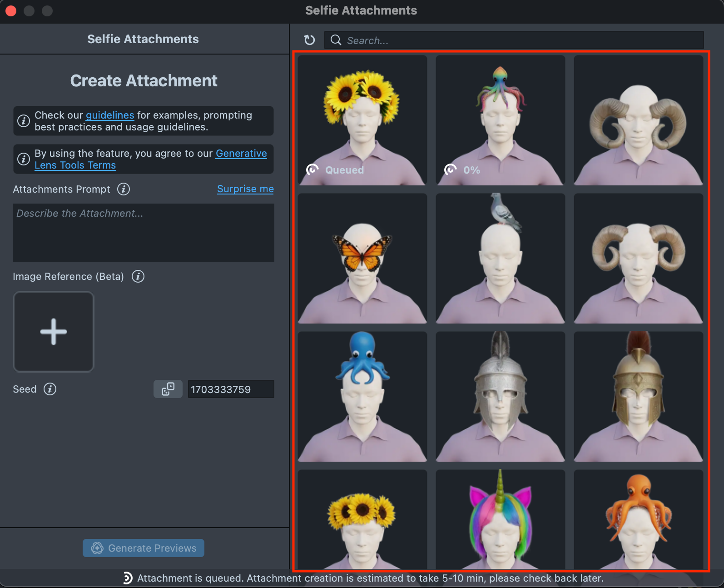The width and height of the screenshot is (724, 588).
Task: Click the Surprise me link
Action: tap(245, 189)
